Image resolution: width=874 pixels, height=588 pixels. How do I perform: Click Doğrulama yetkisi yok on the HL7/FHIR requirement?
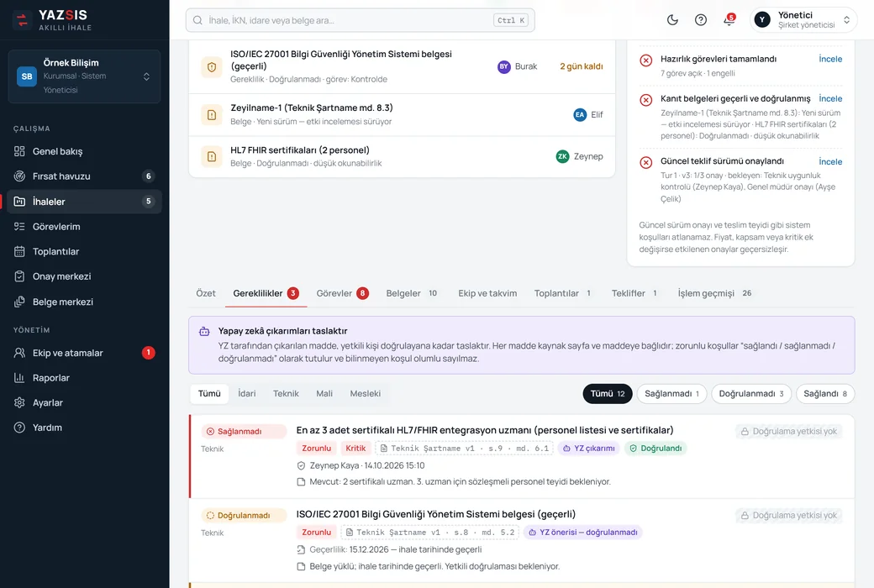click(789, 432)
